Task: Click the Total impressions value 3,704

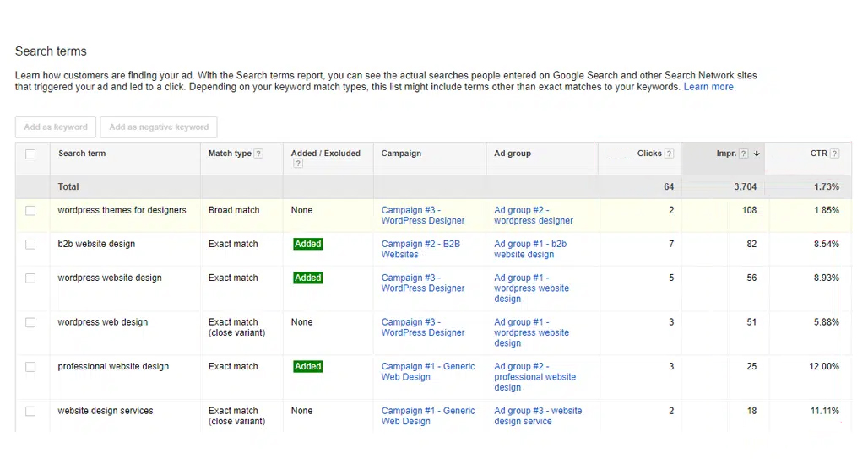Action: 745,187
